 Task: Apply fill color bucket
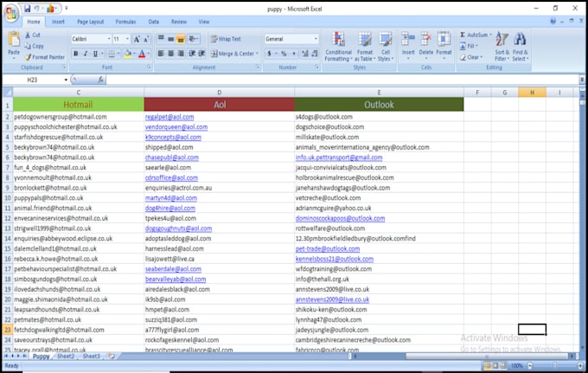pyautogui.click(x=128, y=54)
